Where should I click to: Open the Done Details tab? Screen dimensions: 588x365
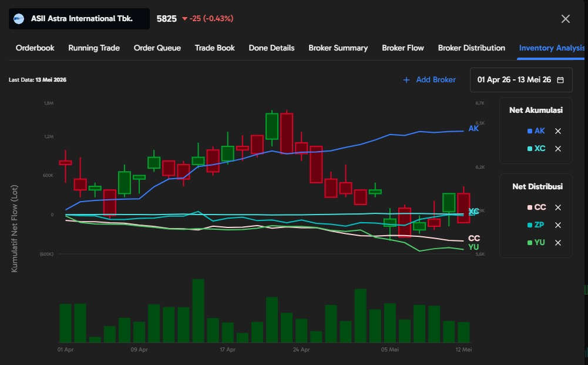(271, 48)
